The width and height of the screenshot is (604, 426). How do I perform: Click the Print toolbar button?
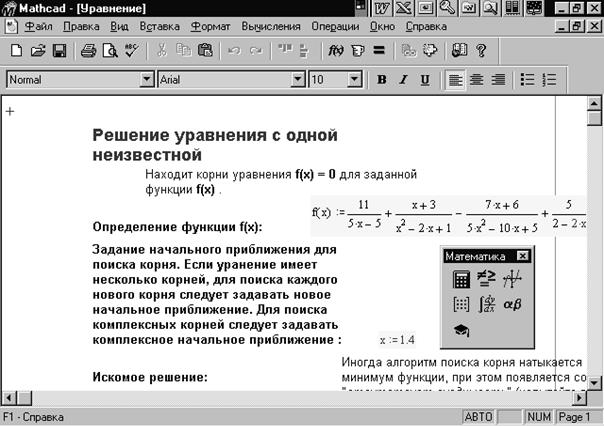[88, 49]
